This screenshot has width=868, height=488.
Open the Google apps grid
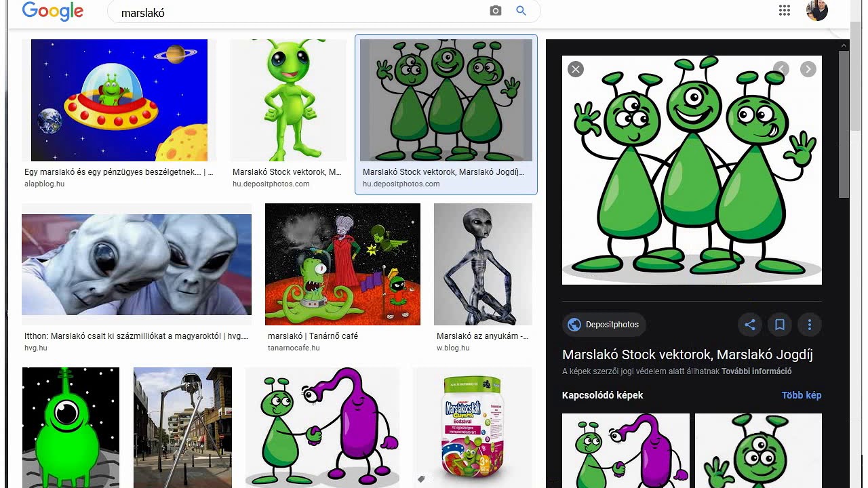785,10
